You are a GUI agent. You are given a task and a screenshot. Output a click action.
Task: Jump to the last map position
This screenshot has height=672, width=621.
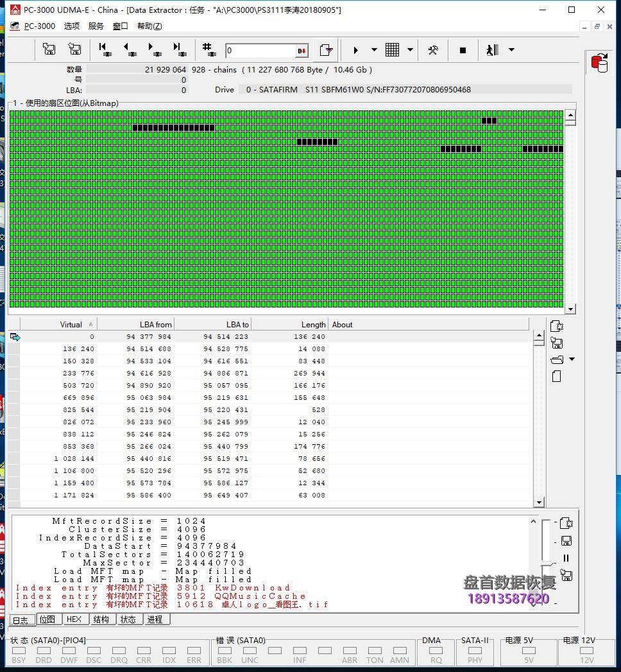coord(179,50)
